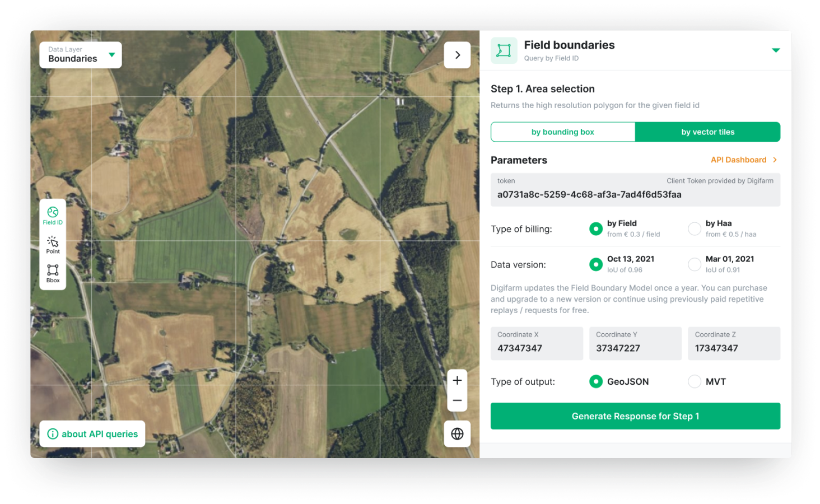Image resolution: width=820 pixels, height=504 pixels.
Task: Expand the map side panel arrow
Action: (457, 55)
